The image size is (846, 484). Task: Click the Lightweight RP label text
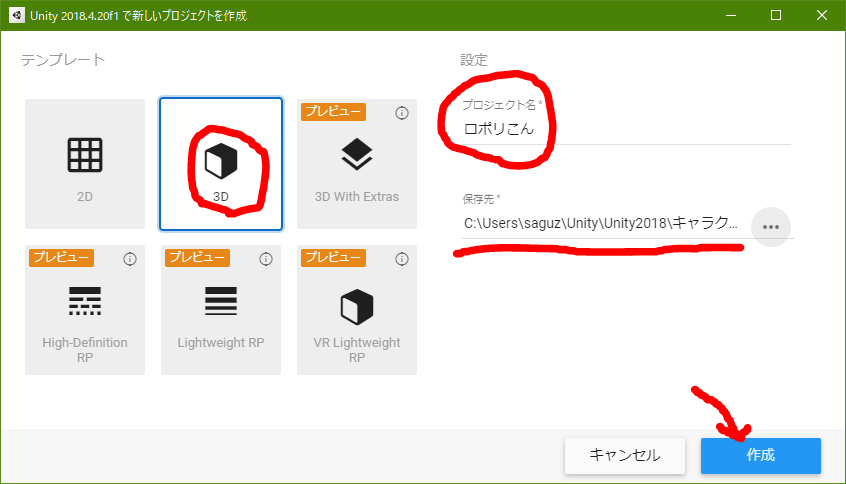point(221,343)
